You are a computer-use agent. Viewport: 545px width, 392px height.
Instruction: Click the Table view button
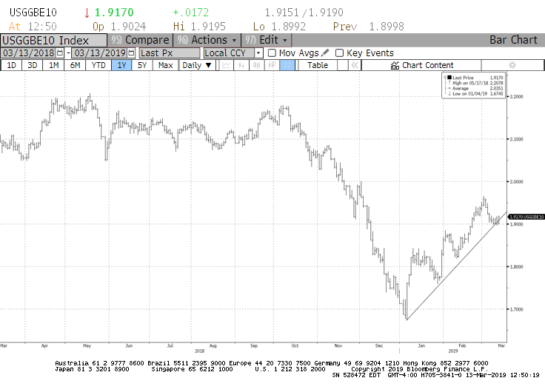318,65
